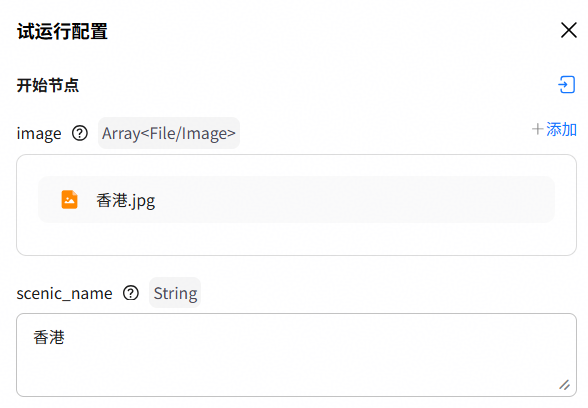Click the 试运行配置 title text
The height and width of the screenshot is (408, 588).
(x=62, y=31)
